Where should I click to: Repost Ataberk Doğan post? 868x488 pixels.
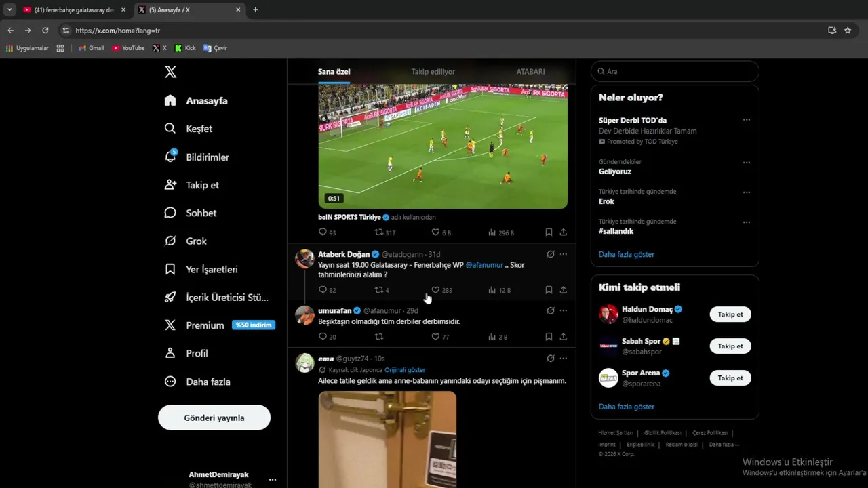(x=382, y=290)
